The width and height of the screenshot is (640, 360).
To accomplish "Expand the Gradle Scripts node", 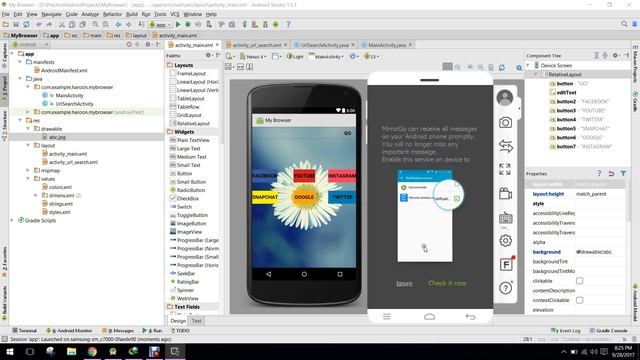I will [12, 220].
